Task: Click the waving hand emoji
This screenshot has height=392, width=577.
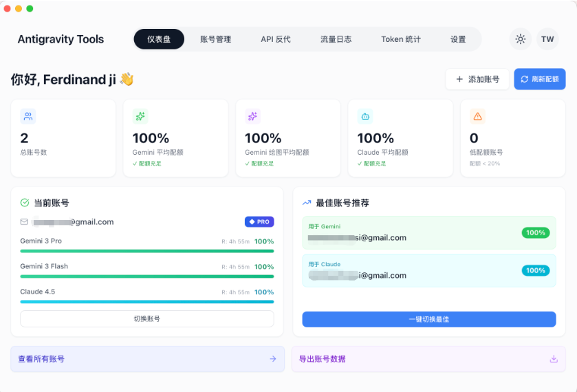Action: [x=127, y=79]
